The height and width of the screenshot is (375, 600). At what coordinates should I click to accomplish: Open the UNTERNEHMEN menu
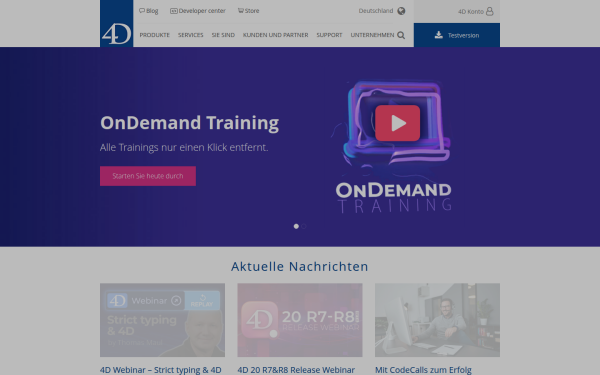coord(372,35)
